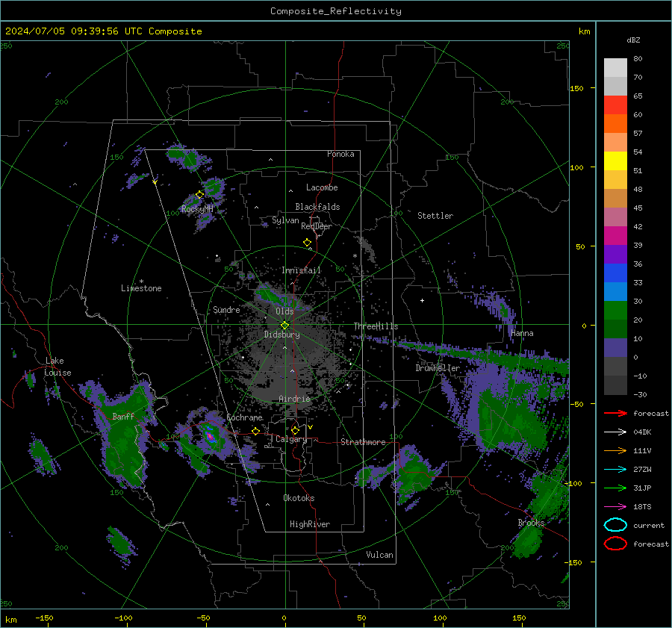672x628 pixels.
Task: Click the Drumheller label
Action: 438,368
